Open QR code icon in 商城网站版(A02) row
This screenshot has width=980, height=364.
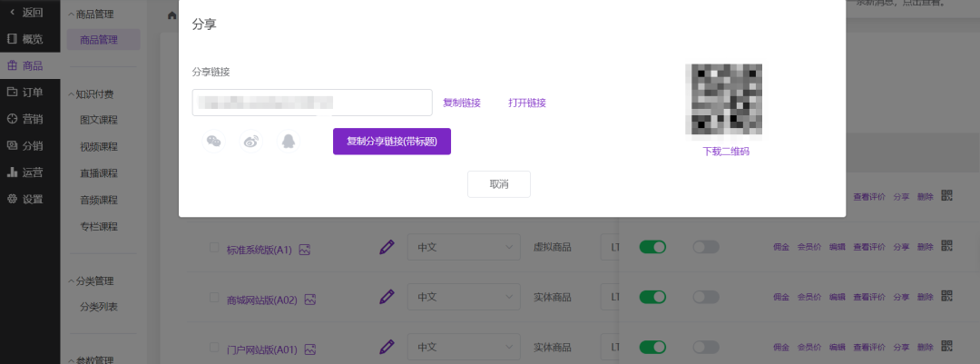tap(946, 297)
